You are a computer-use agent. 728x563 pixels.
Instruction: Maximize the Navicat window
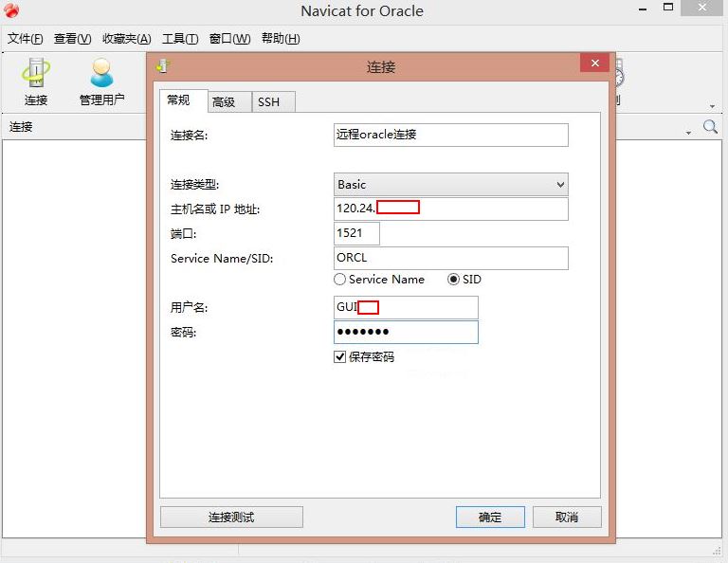point(668,8)
